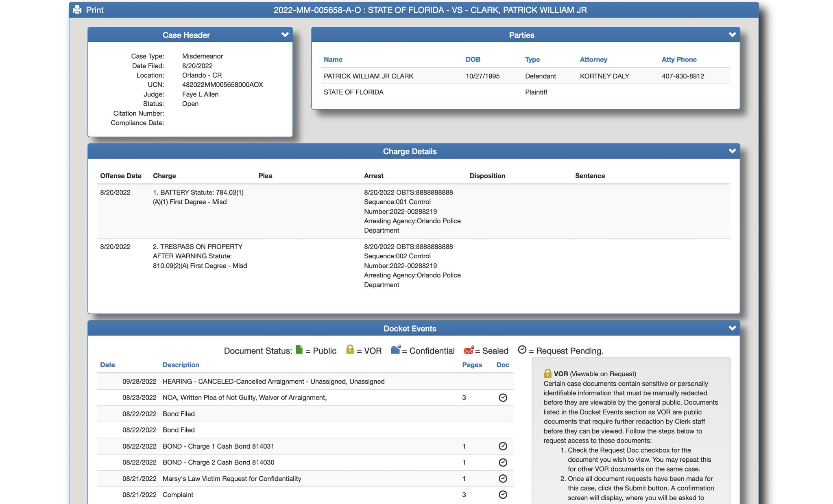Click request pending icon for Charge 1 Cash Bond
Viewport: 833px width, 504px height.
[503, 446]
